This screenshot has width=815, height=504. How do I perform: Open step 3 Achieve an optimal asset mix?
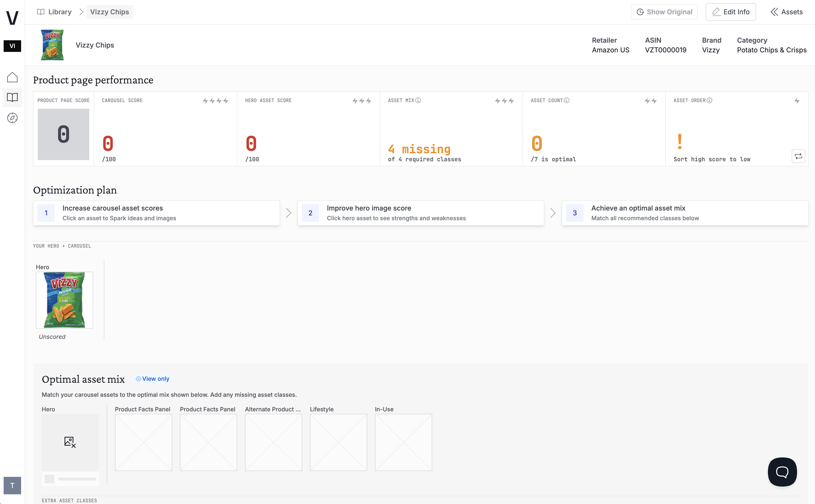pos(685,213)
